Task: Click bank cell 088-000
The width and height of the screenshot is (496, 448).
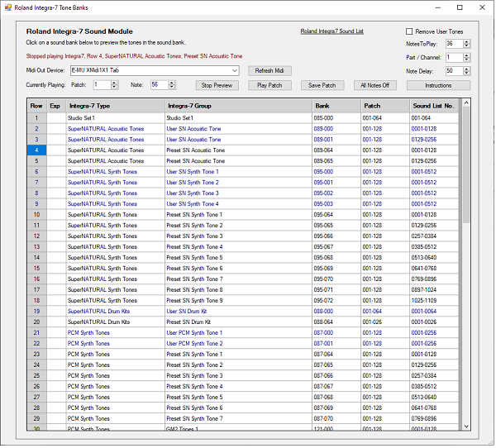Action: click(x=336, y=312)
